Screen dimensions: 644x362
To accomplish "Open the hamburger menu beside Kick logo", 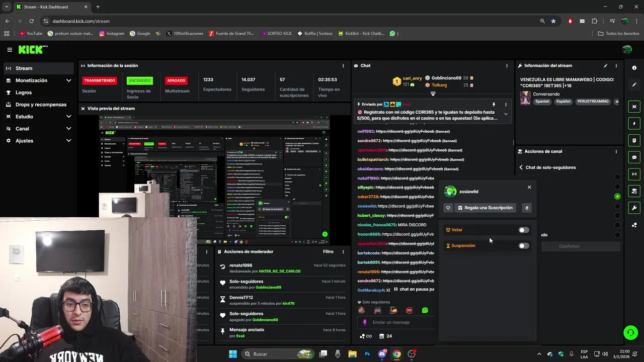I will tap(10, 49).
